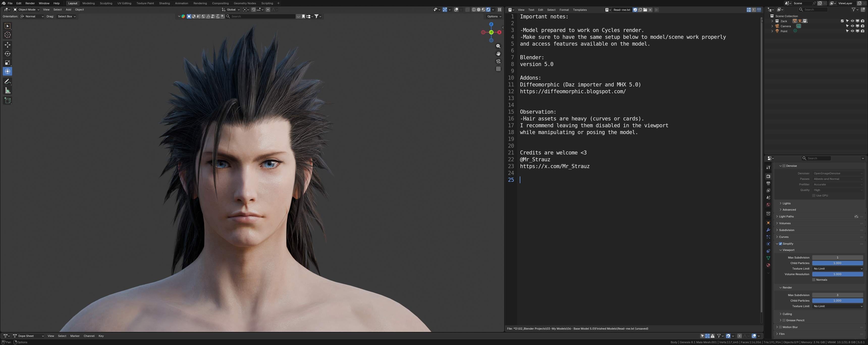Screen dimensions: 868x345
Task: Open the Material properties tab
Action: click(x=768, y=265)
